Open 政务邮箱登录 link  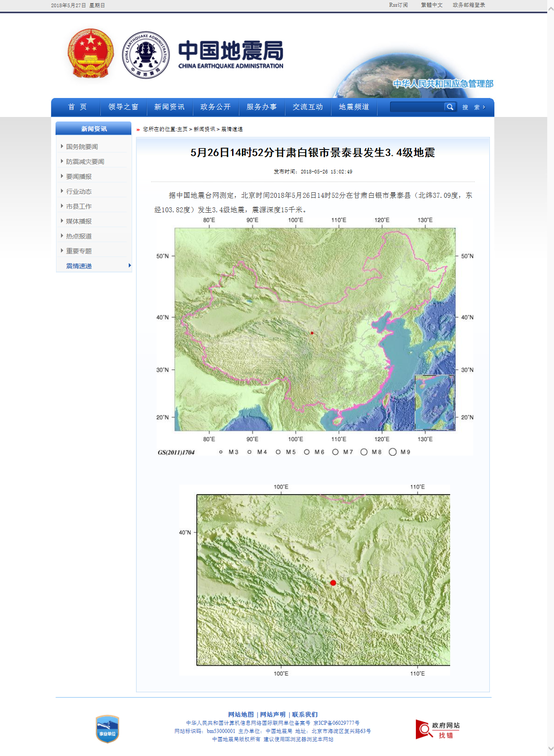(469, 5)
